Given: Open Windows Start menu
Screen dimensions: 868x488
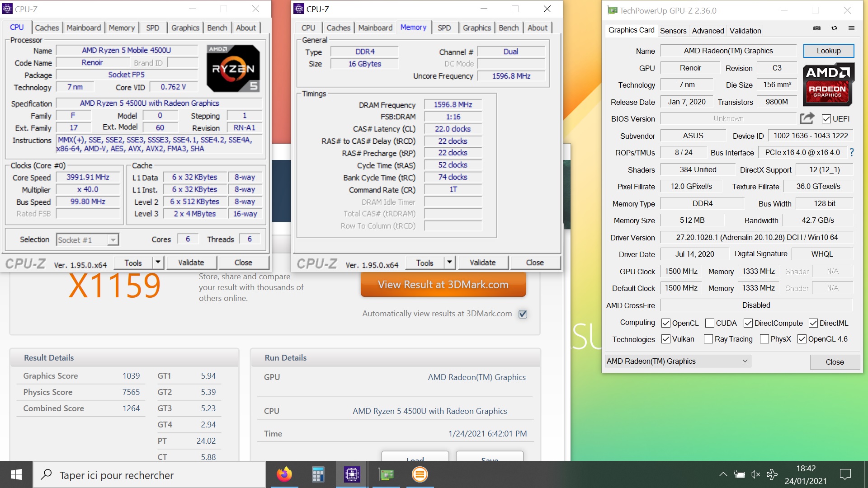Looking at the screenshot, I should coord(16,474).
